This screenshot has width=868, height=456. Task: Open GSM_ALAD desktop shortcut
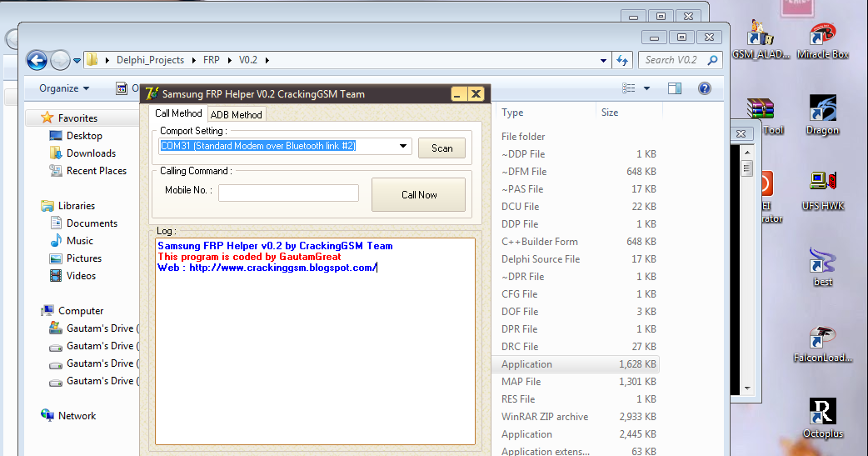[x=761, y=40]
